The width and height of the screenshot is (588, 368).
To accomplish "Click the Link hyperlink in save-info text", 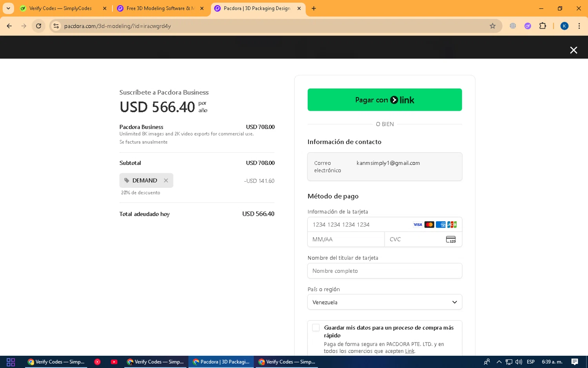I will (410, 351).
